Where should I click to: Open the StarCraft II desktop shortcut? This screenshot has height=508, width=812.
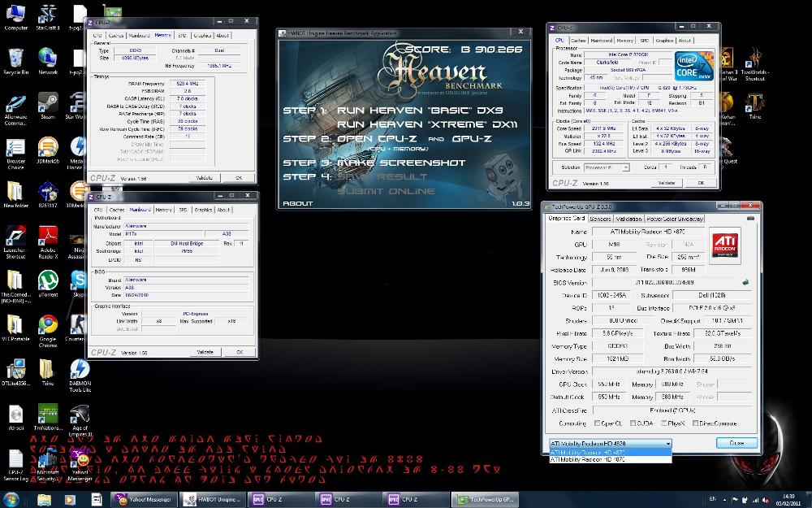[48, 18]
